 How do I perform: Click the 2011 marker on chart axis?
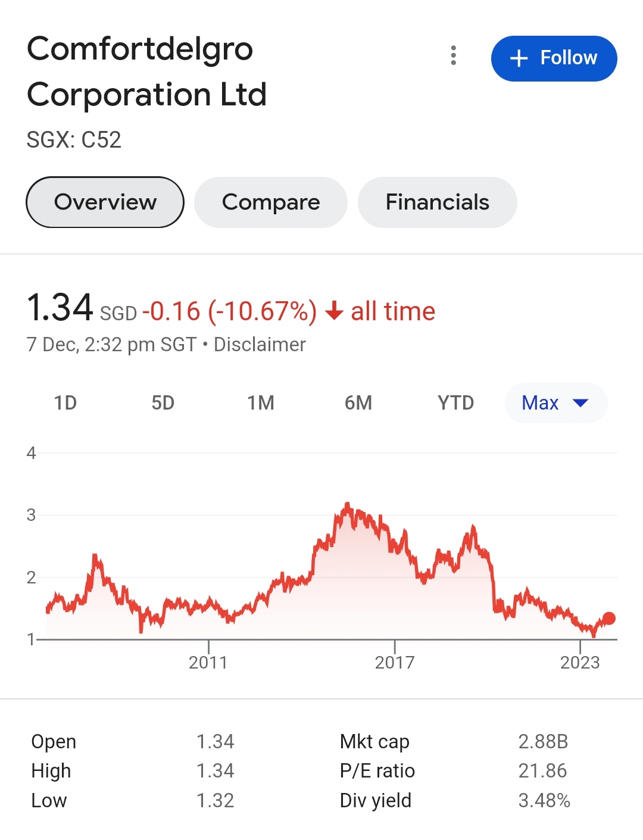pyautogui.click(x=208, y=662)
